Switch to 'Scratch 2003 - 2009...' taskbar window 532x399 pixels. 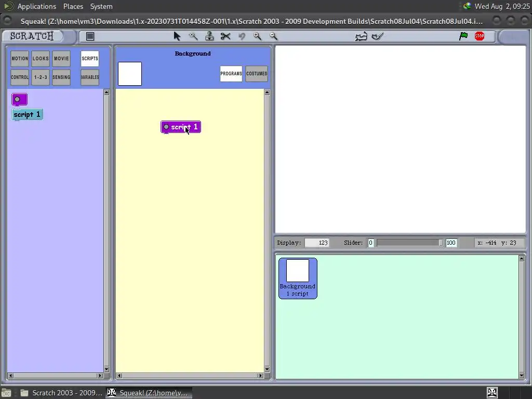pos(61,393)
